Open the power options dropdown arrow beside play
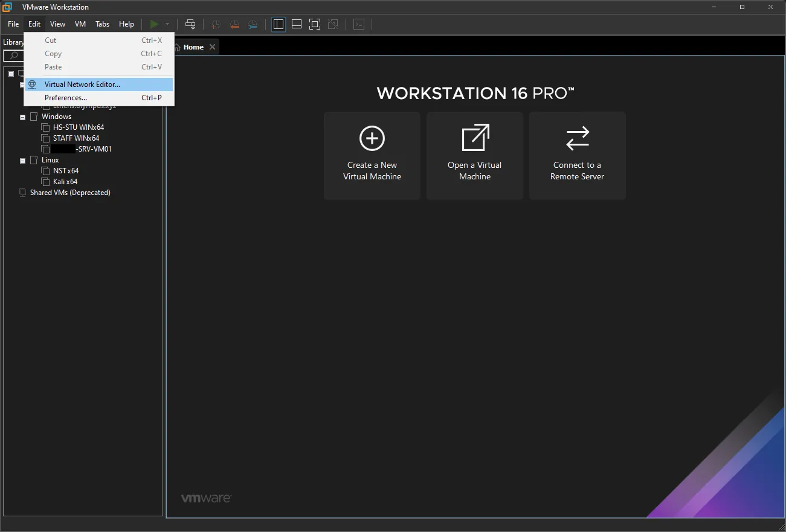This screenshot has height=532, width=786. [167, 24]
